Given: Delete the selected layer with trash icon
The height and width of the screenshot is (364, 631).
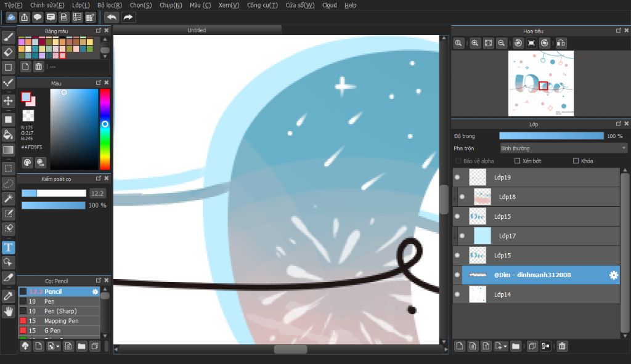Looking at the screenshot, I should pyautogui.click(x=562, y=346).
